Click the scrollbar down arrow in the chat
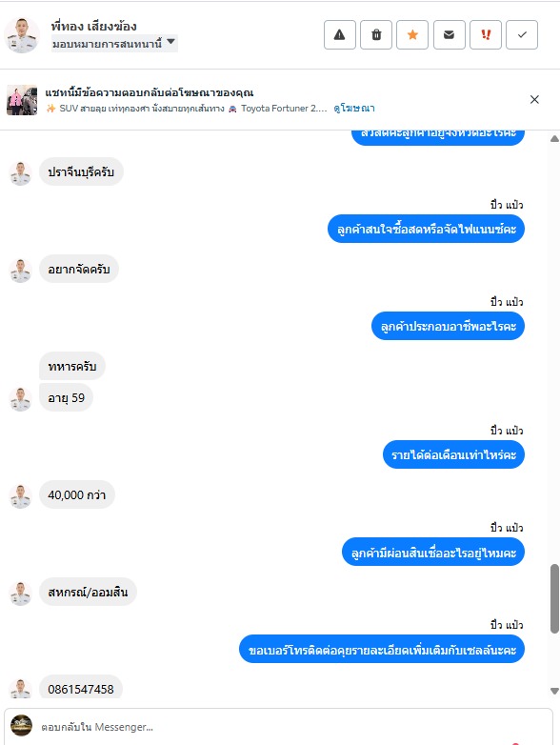Image resolution: width=560 pixels, height=745 pixels. pyautogui.click(x=554, y=691)
